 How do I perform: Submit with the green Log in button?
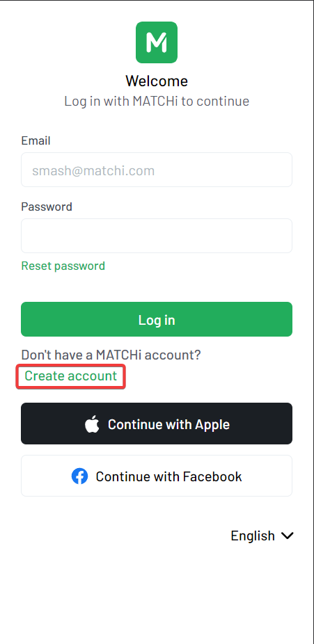click(157, 319)
